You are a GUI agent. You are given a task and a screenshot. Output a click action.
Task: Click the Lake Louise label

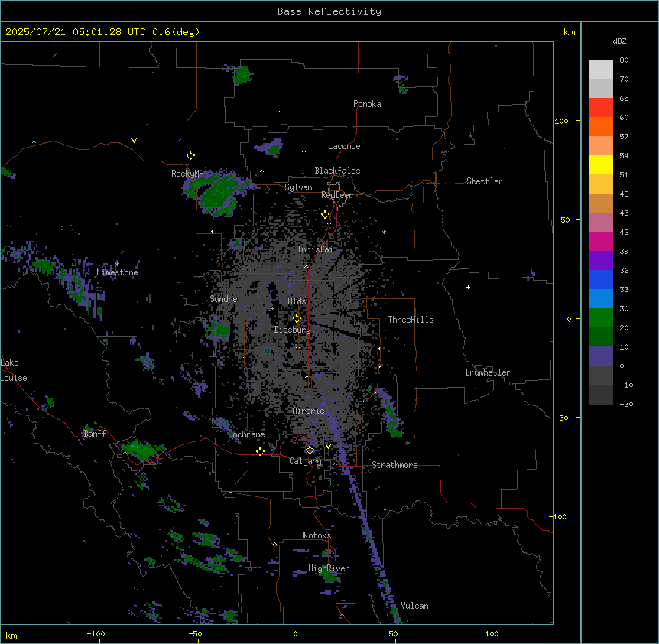[x=14, y=370]
